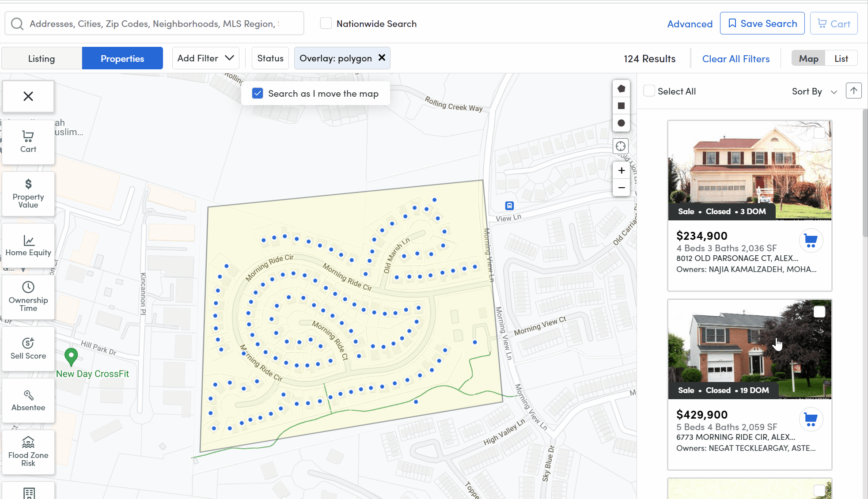Click the transit stop icon on map
The height and width of the screenshot is (499, 868).
pyautogui.click(x=509, y=205)
